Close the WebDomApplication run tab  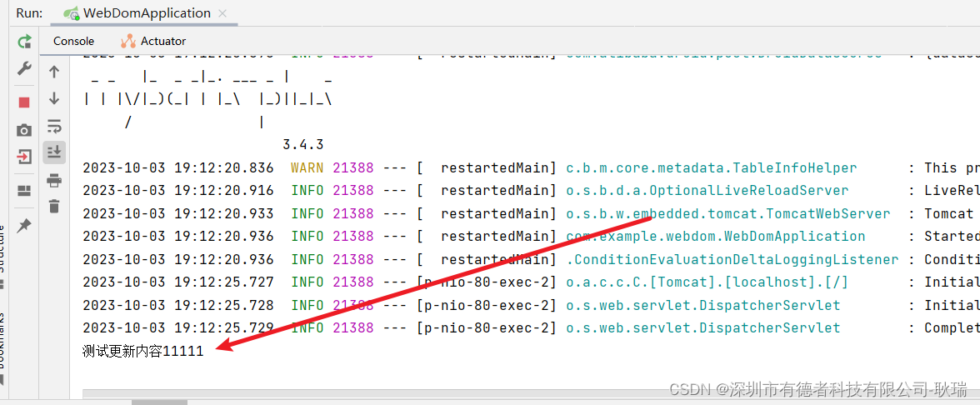(223, 13)
